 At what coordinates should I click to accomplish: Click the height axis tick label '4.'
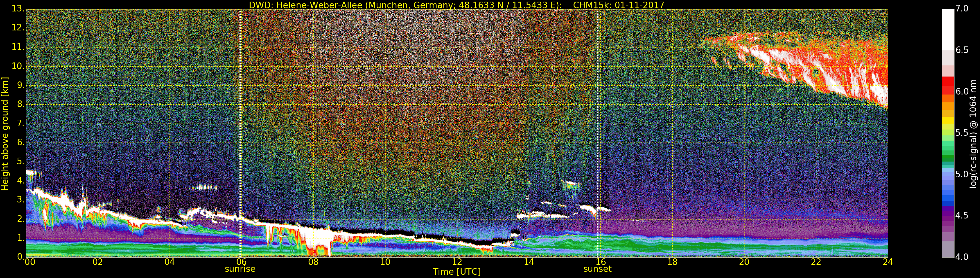coord(21,181)
